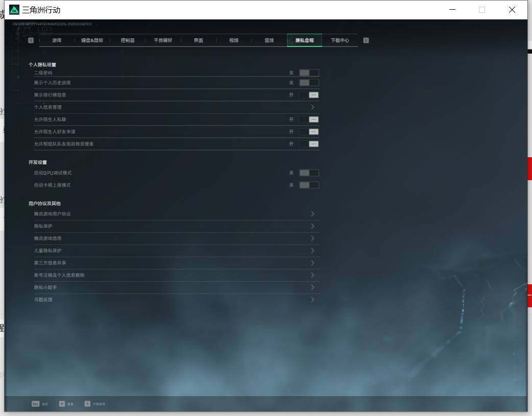Switch off 允许预组队队友观战物资搜索
Screen dimensions: 532x416
309,144
